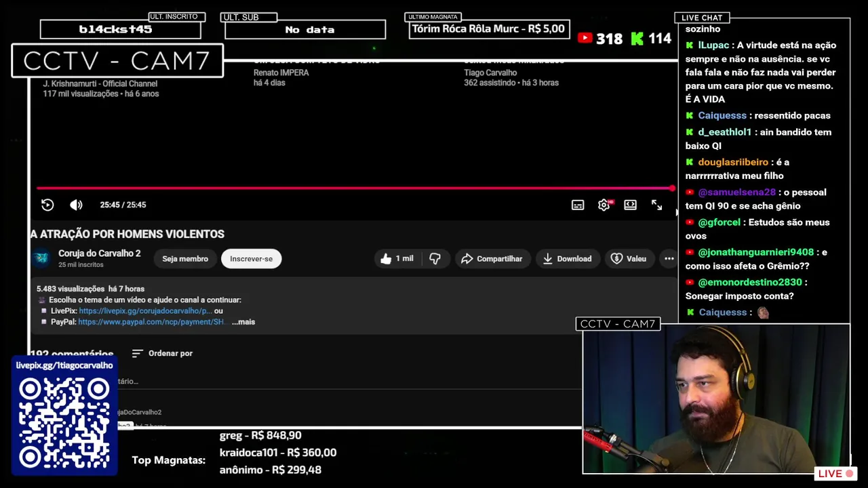The height and width of the screenshot is (488, 868).
Task: Open the LivePix donation link
Action: pyautogui.click(x=146, y=311)
